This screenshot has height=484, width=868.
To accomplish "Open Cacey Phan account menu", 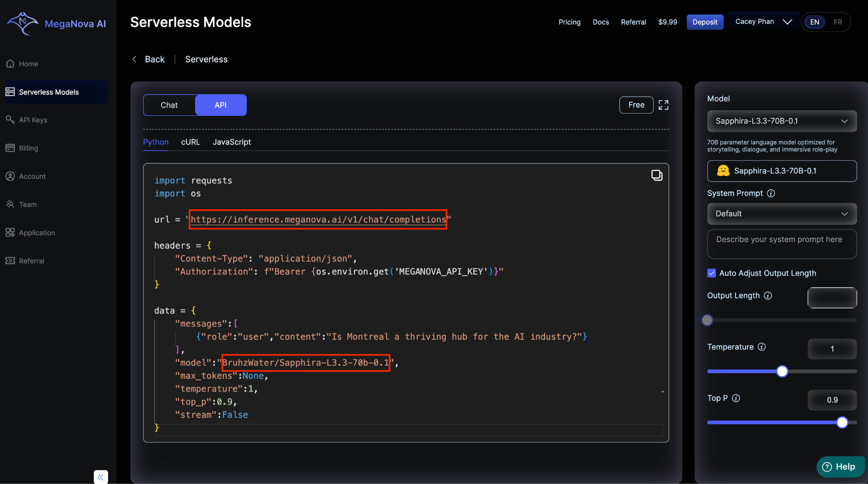I will click(763, 22).
